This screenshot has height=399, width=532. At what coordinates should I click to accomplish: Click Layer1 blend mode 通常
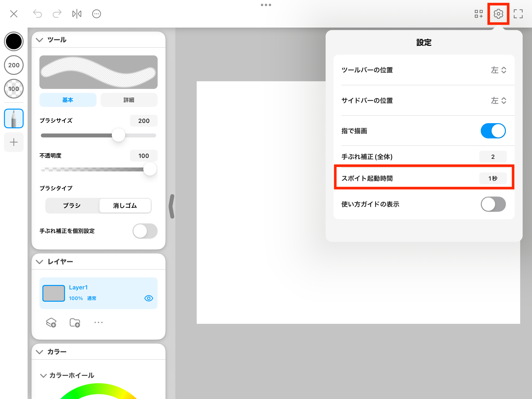92,298
